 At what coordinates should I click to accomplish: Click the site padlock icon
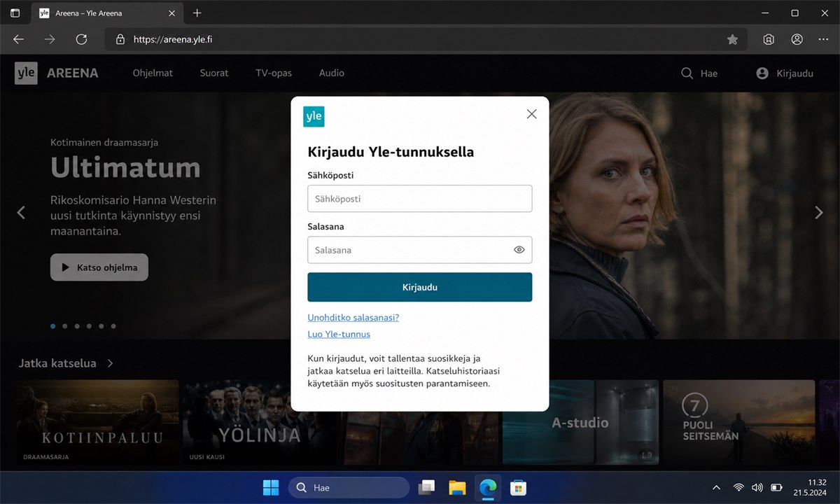pyautogui.click(x=120, y=39)
